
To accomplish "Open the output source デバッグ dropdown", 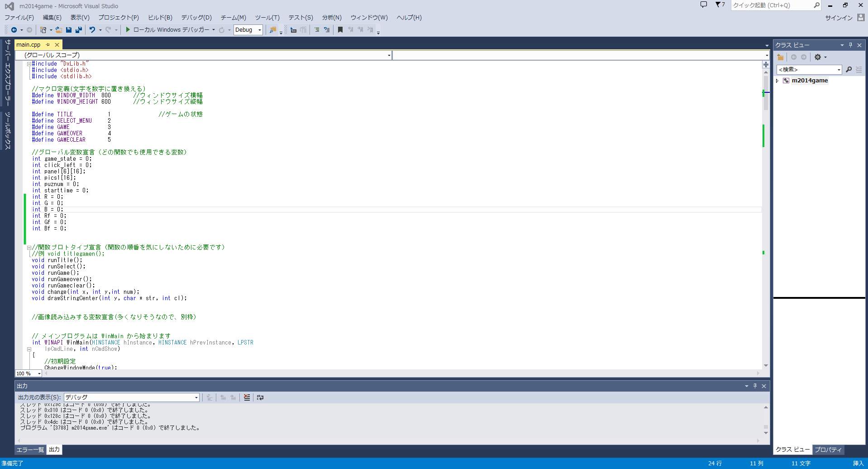I will pos(196,397).
